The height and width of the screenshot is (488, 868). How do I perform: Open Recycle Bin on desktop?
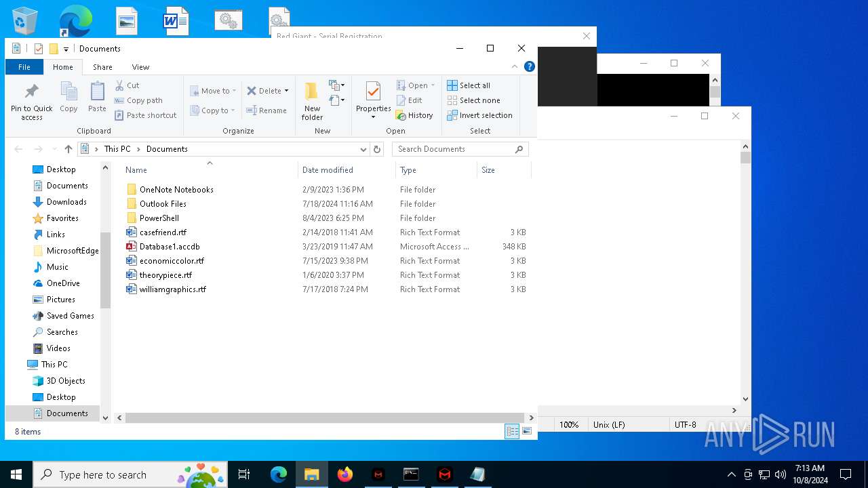click(x=25, y=21)
